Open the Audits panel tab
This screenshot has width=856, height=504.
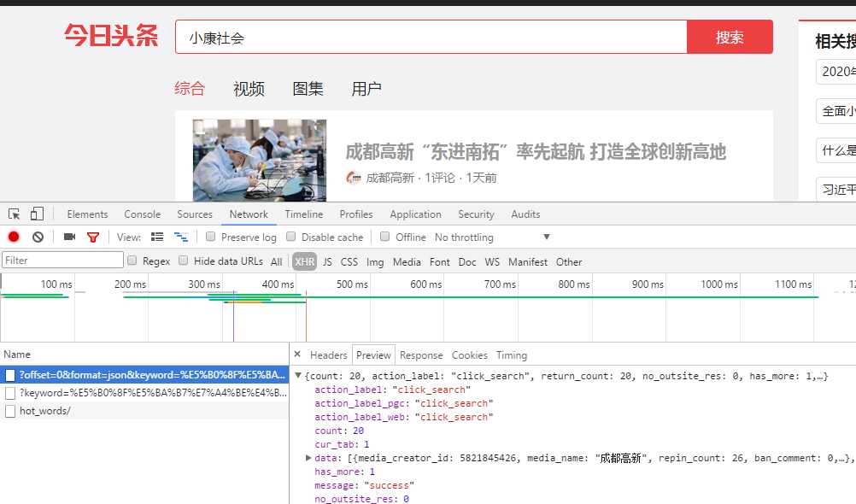(525, 214)
